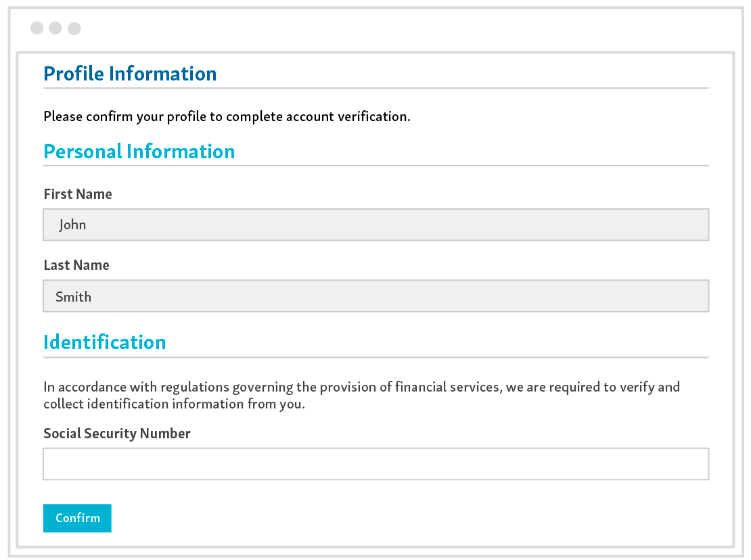Click the Identification section heading
751x560 pixels.
point(104,342)
